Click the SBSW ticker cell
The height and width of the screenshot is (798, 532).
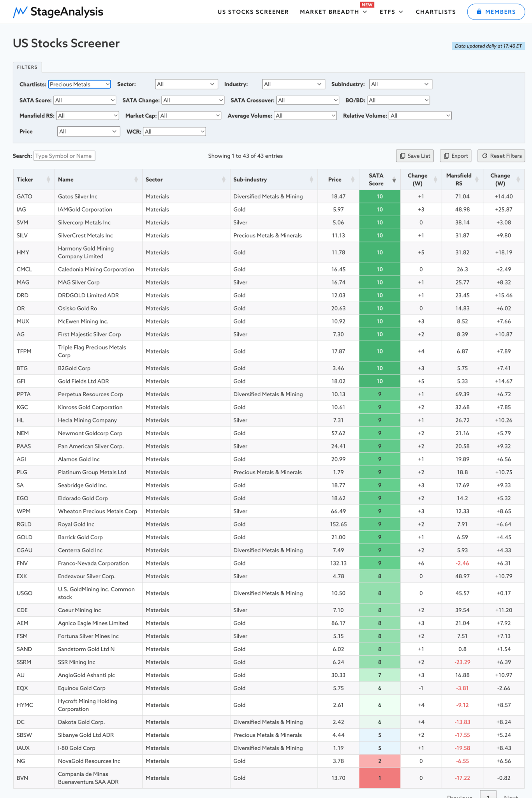tap(34, 735)
